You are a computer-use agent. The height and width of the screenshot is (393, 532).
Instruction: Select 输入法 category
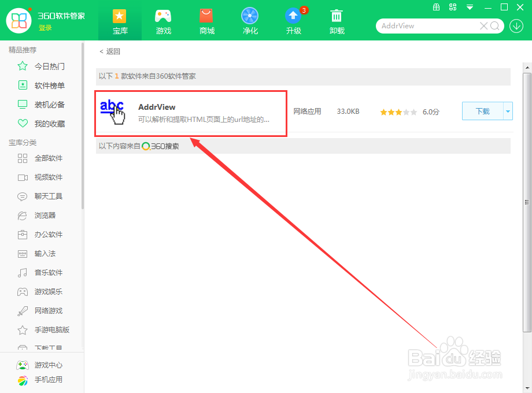pos(45,253)
